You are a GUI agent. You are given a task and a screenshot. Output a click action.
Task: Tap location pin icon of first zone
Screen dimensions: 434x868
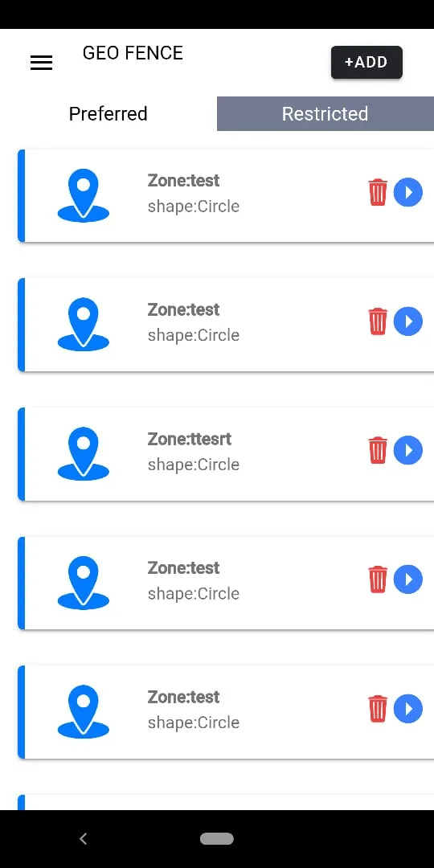click(x=83, y=195)
